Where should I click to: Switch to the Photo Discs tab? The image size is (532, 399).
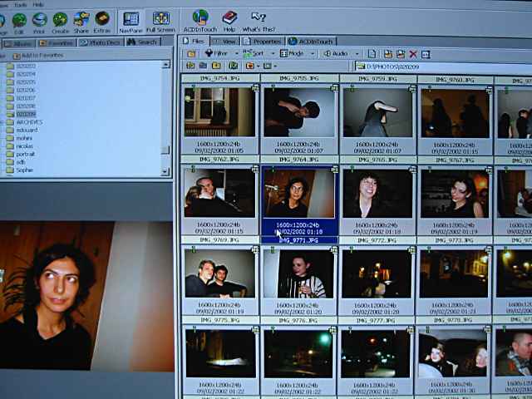(x=100, y=42)
